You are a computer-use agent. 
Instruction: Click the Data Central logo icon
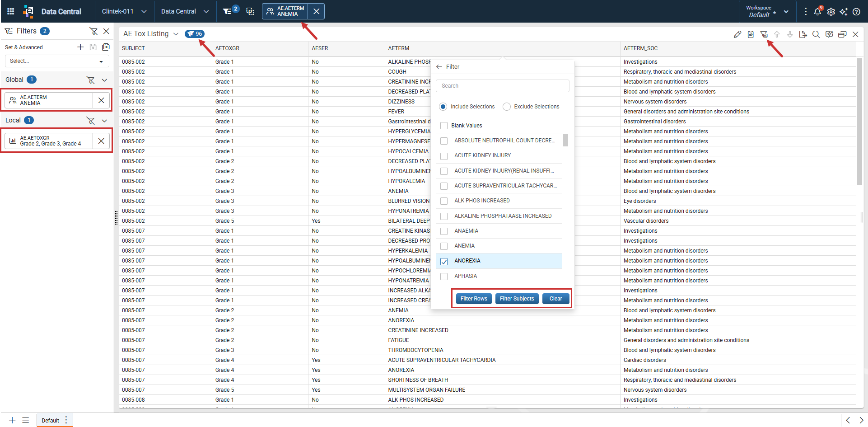click(x=28, y=11)
